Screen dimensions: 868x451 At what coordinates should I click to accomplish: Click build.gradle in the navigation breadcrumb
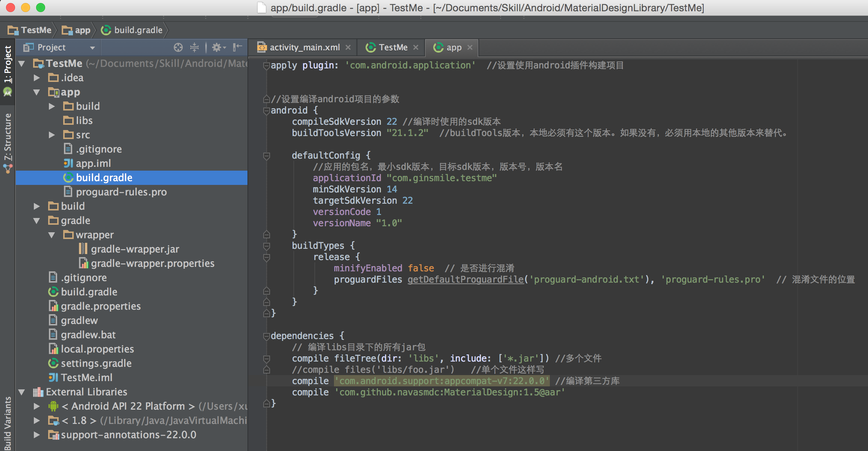132,30
